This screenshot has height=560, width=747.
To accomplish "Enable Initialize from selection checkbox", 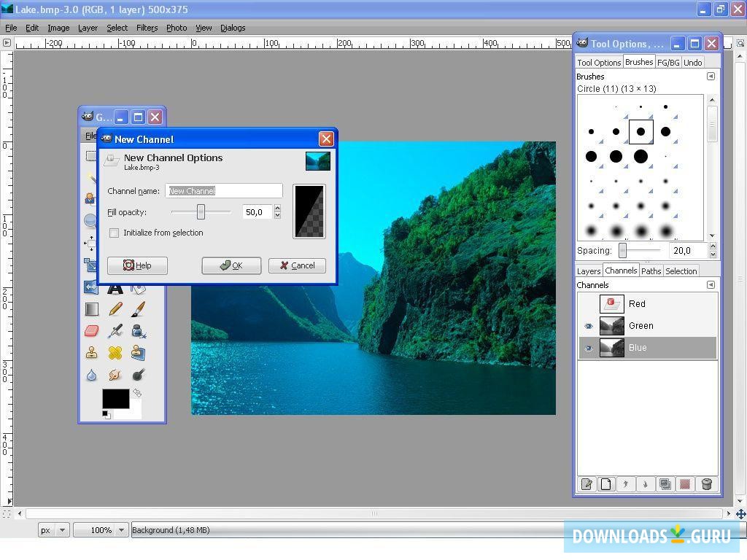I will pos(114,233).
